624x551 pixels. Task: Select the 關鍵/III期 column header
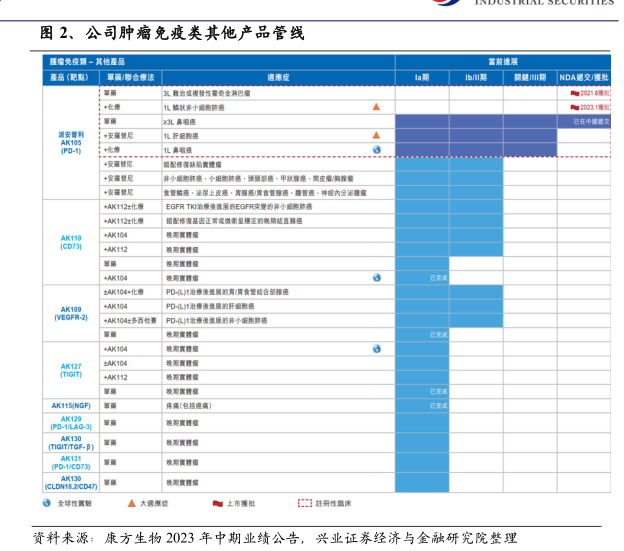coord(530,76)
